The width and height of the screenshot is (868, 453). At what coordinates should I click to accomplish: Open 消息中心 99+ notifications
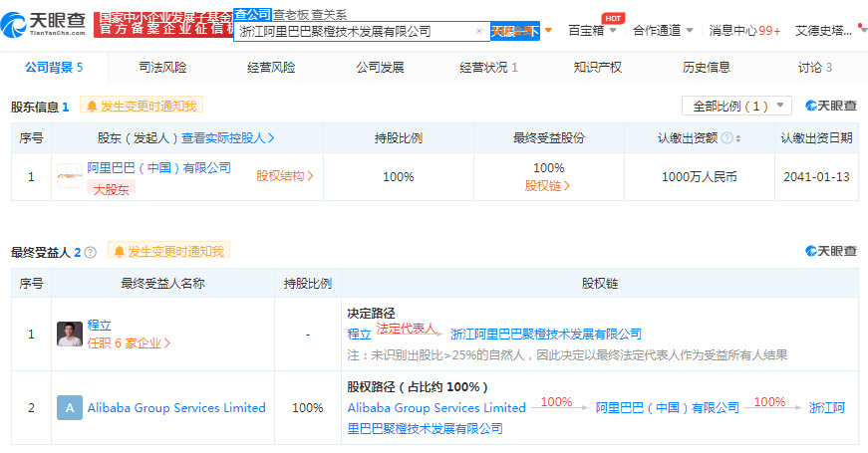coord(744,31)
